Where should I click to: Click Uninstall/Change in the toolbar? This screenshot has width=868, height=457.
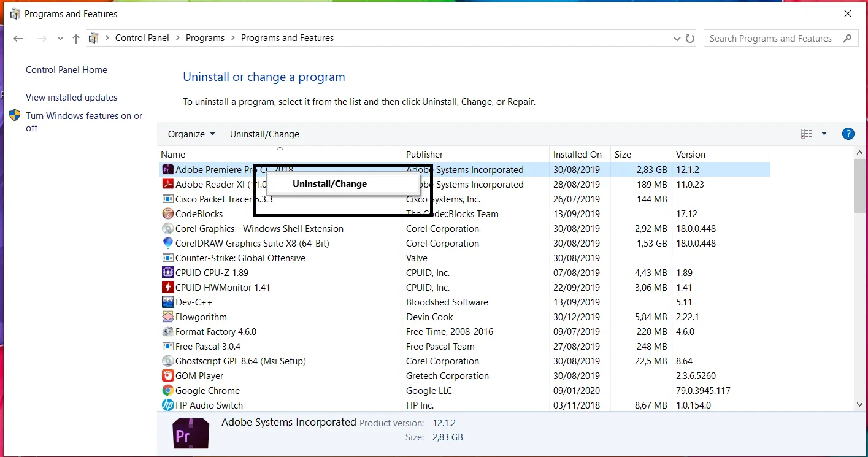[x=264, y=134]
